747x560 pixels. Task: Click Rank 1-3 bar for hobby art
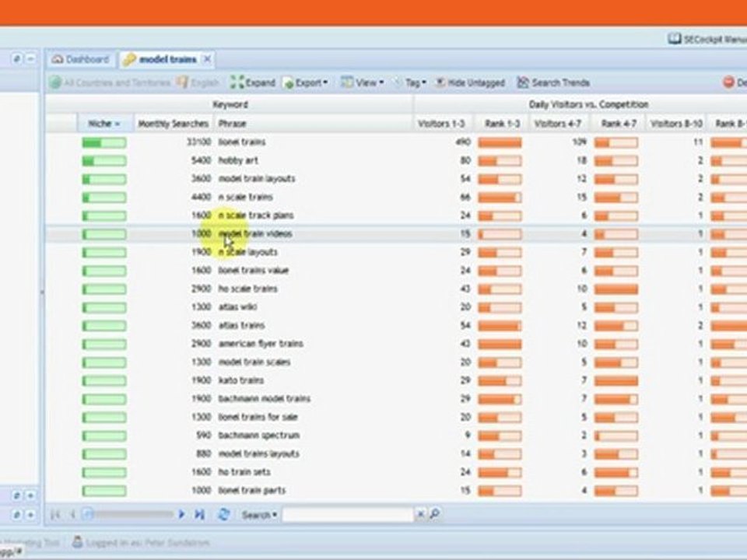(500, 161)
